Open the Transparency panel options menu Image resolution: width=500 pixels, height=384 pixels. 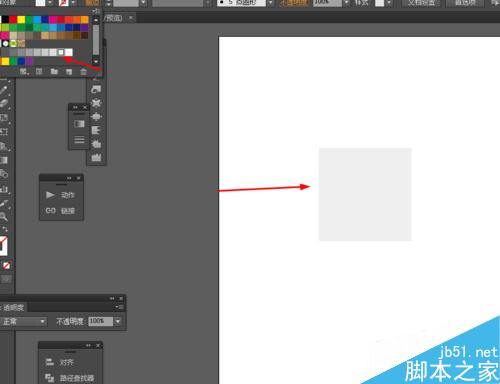pyautogui.click(x=120, y=307)
